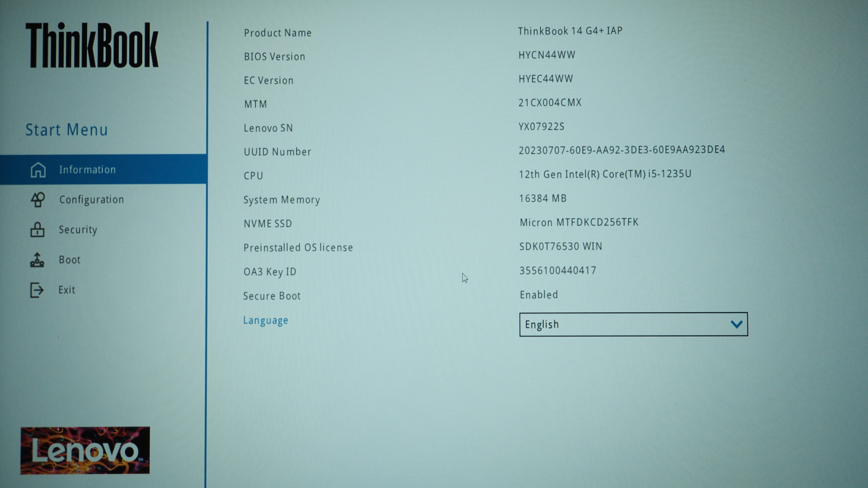The image size is (868, 488).
Task: Click the Configuration shapes icon
Action: (x=38, y=200)
